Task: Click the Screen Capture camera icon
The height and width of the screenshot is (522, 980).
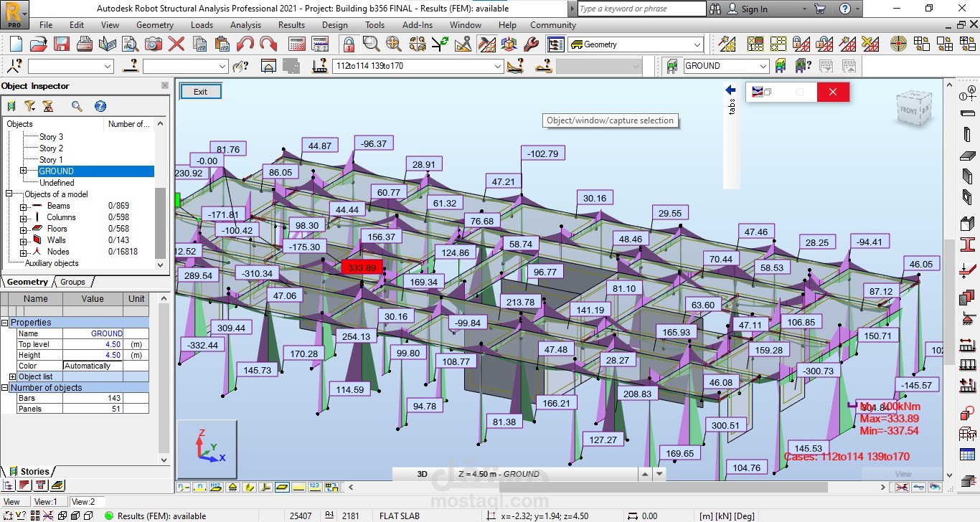Action: pyautogui.click(x=154, y=44)
